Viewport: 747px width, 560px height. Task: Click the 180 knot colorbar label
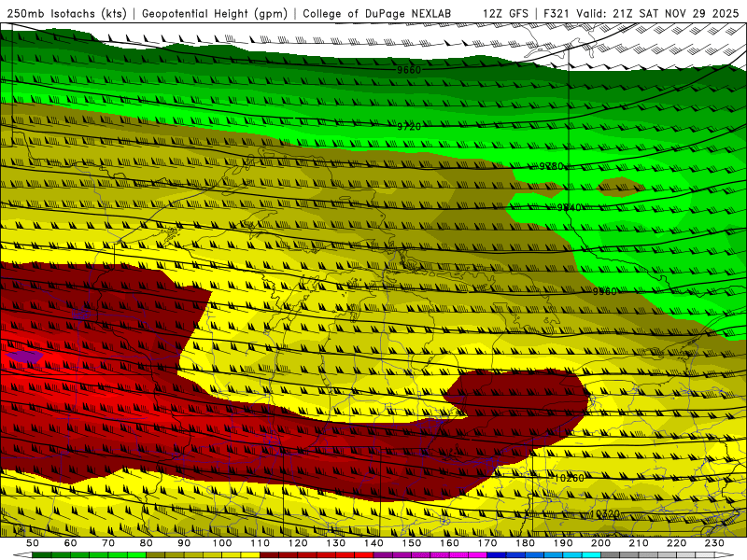(x=526, y=543)
